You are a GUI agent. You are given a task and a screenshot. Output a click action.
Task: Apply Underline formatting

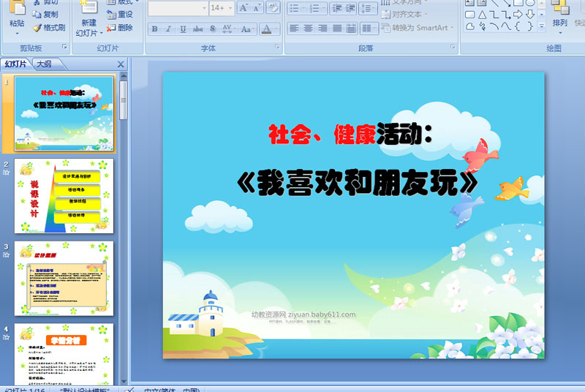(183, 29)
